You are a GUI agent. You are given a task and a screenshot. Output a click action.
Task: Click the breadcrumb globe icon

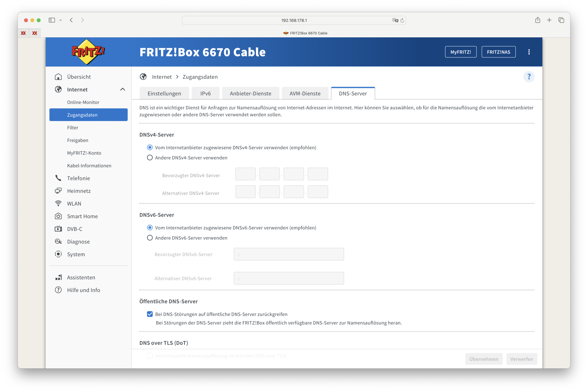tap(143, 77)
